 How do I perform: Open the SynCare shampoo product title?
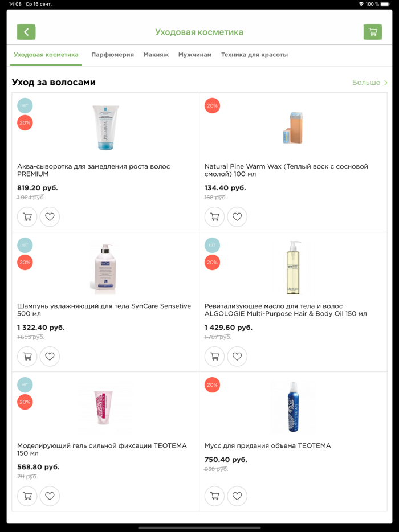coord(104,310)
